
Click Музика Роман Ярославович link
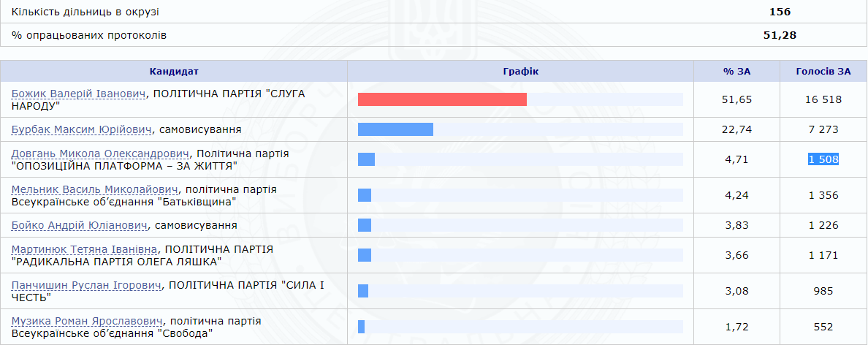(x=87, y=321)
